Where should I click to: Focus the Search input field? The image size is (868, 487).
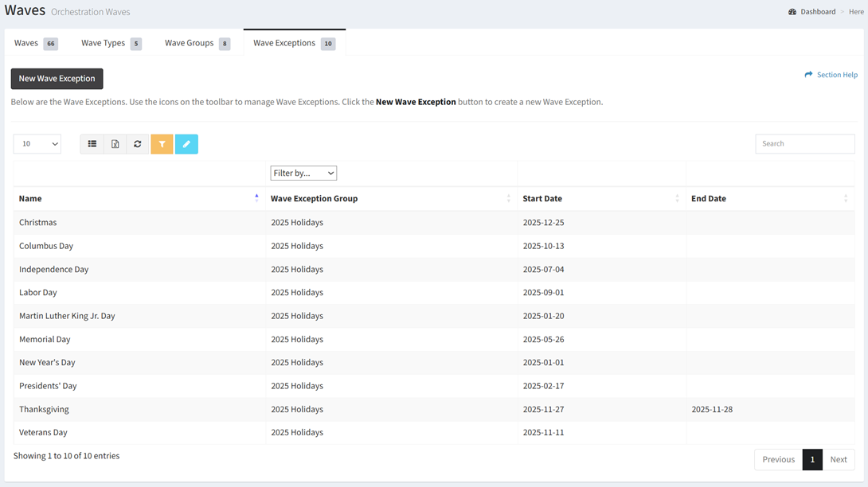804,144
